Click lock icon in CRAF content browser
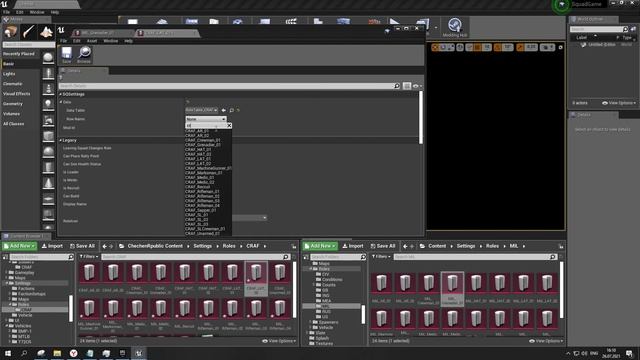 pos(294,246)
